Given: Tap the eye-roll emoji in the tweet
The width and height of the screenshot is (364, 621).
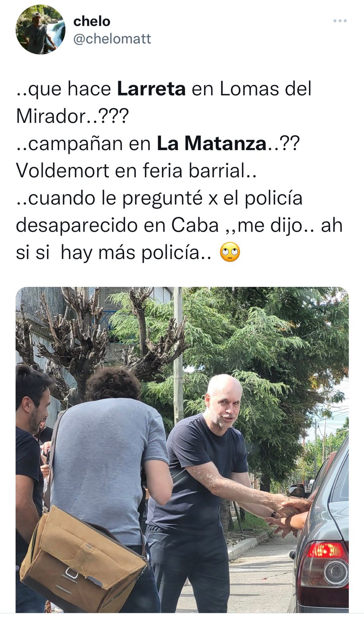Looking at the screenshot, I should point(230,253).
